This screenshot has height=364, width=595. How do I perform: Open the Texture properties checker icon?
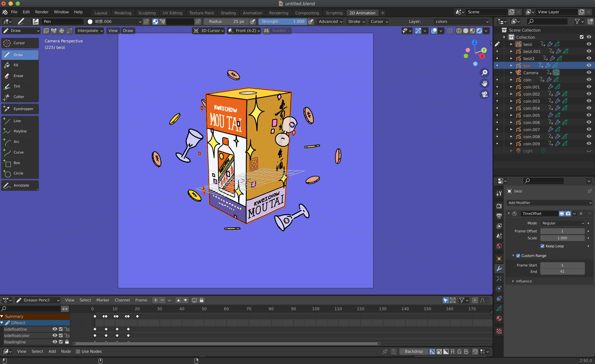[x=499, y=331]
